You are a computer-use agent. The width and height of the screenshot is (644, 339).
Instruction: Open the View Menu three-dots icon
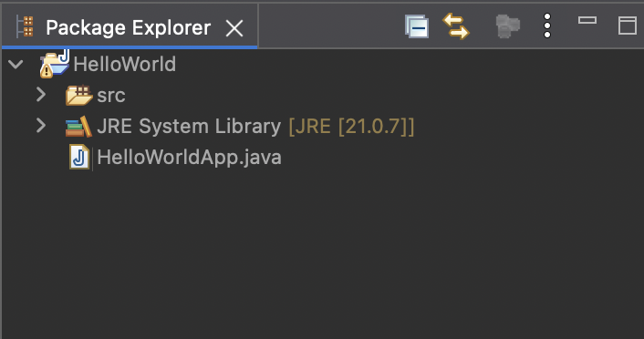click(x=547, y=26)
